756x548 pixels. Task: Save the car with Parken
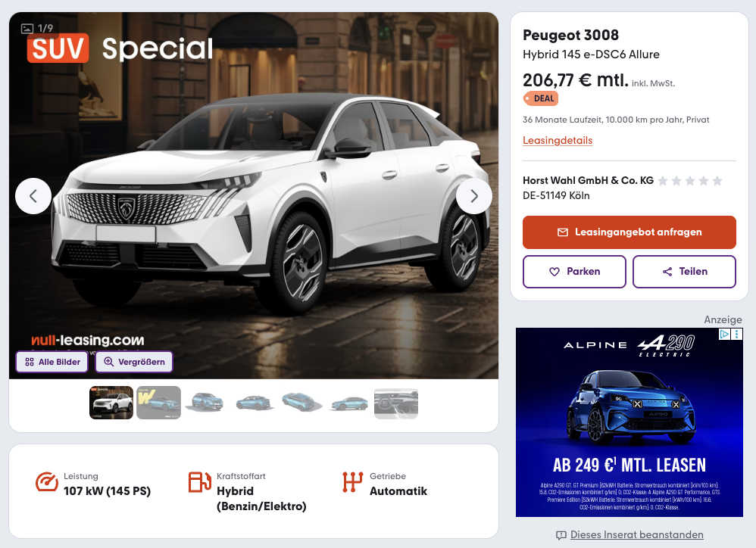pos(574,272)
